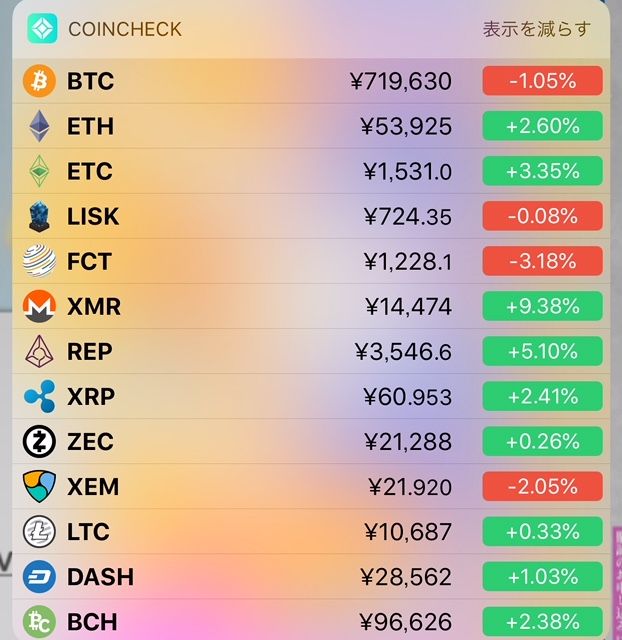This screenshot has height=640, width=622.
Task: Collapse widget with 表示を減らす
Action: coord(536,29)
